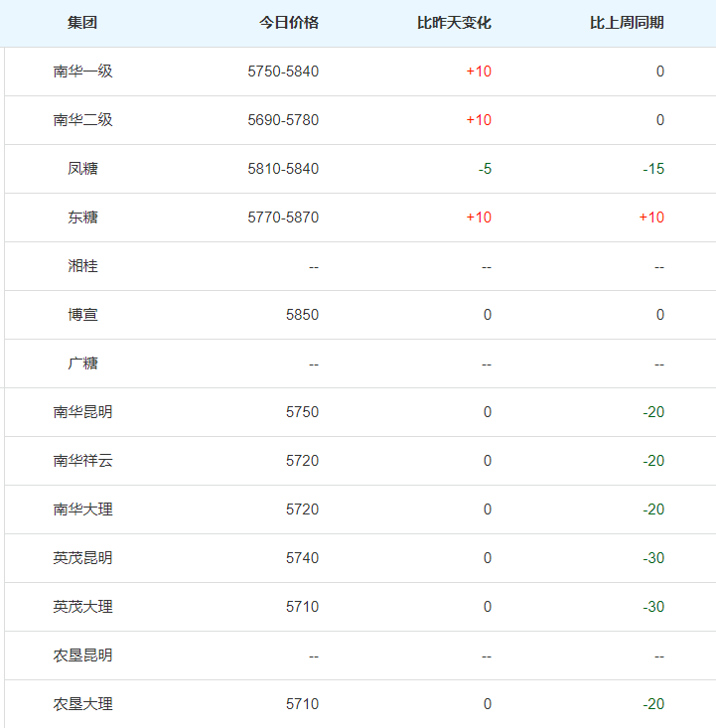Click the 集团 column header
The width and height of the screenshot is (716, 728).
pyautogui.click(x=82, y=23)
